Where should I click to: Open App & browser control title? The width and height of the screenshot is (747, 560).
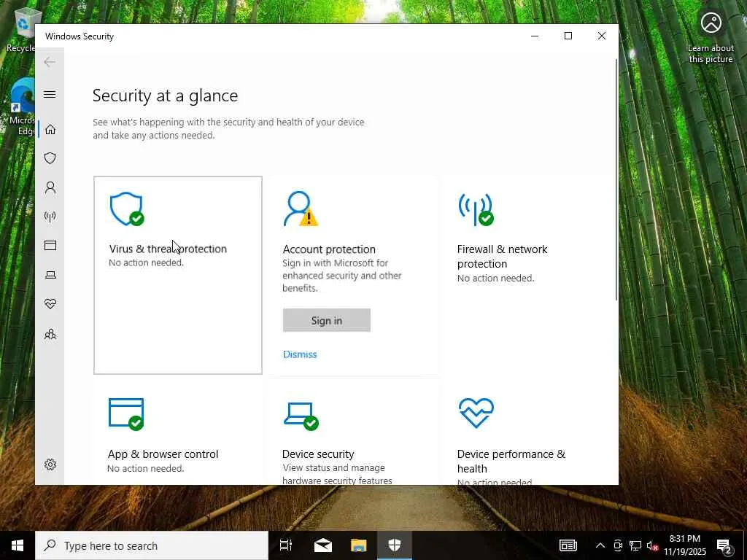(163, 454)
